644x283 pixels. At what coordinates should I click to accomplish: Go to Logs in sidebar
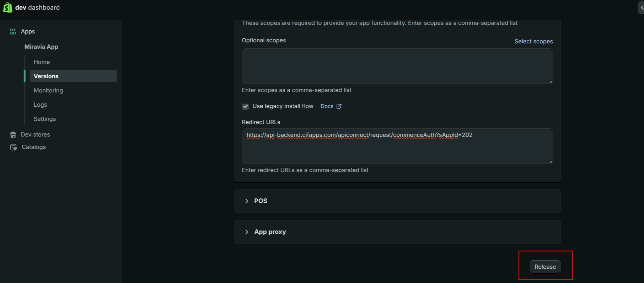point(40,105)
